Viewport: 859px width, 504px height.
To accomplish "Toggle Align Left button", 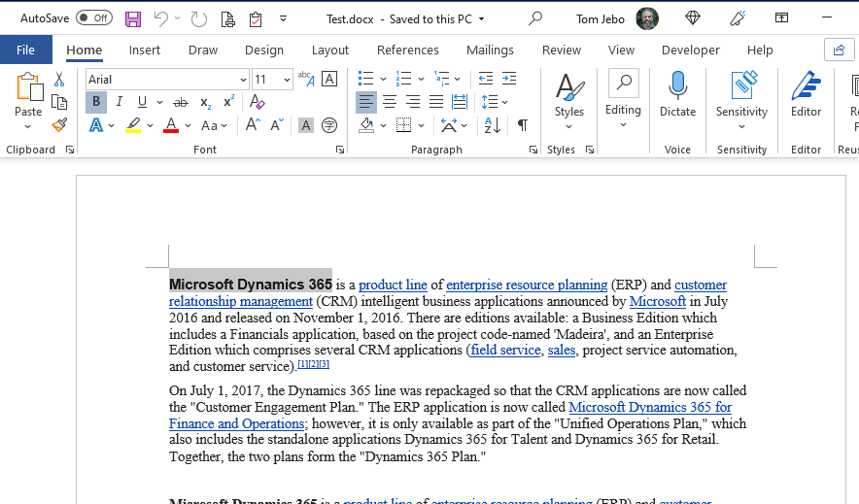I will click(x=366, y=102).
